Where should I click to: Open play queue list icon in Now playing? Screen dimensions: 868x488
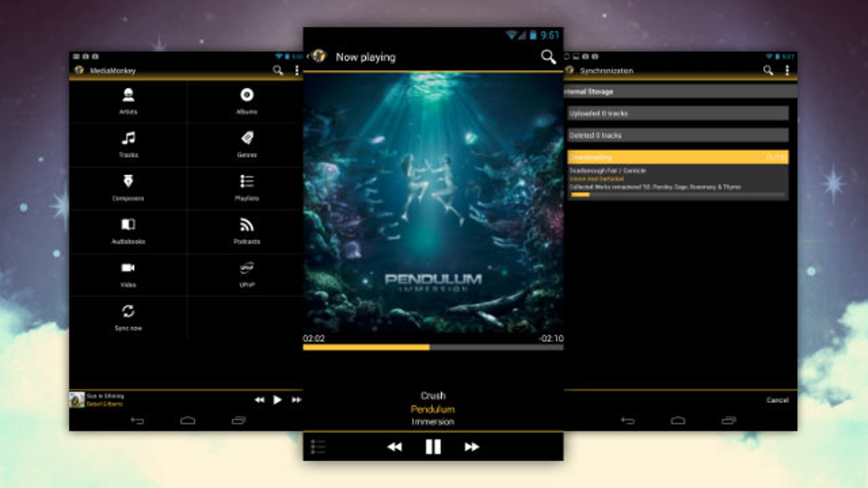tap(318, 447)
